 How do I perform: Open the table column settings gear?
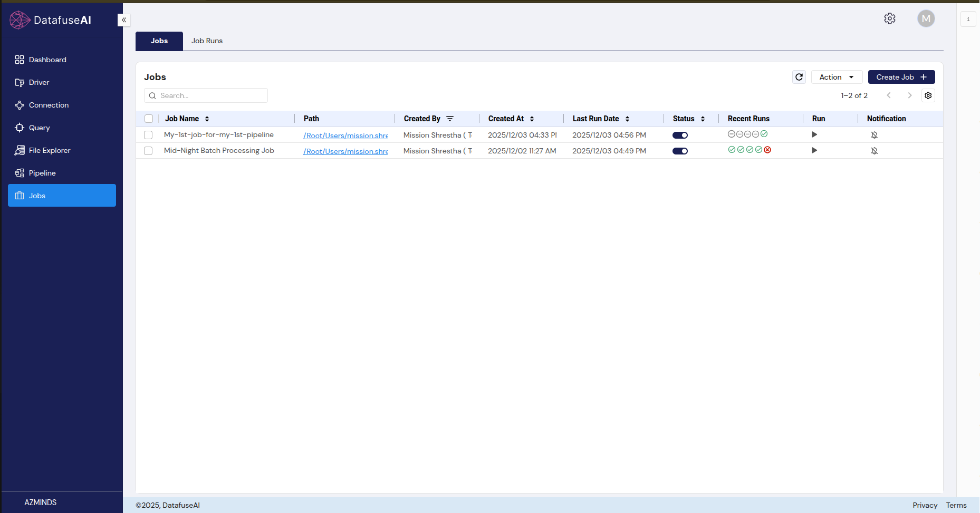[928, 95]
